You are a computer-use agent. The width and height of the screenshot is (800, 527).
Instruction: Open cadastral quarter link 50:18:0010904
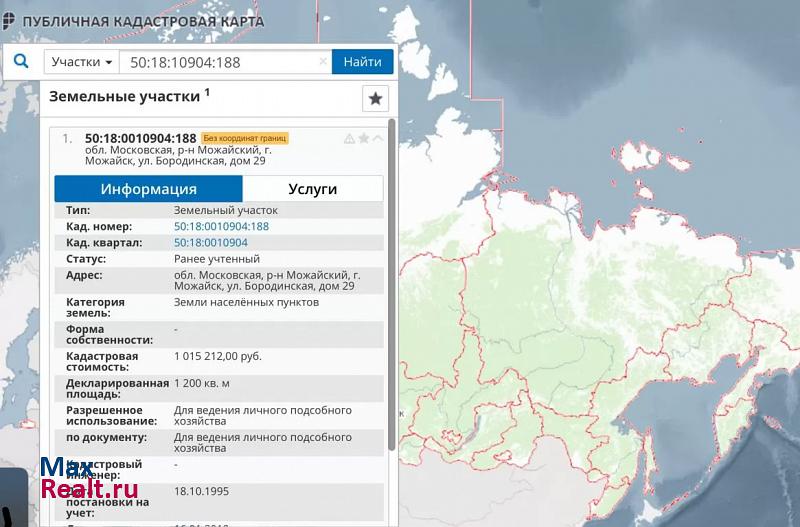point(210,242)
